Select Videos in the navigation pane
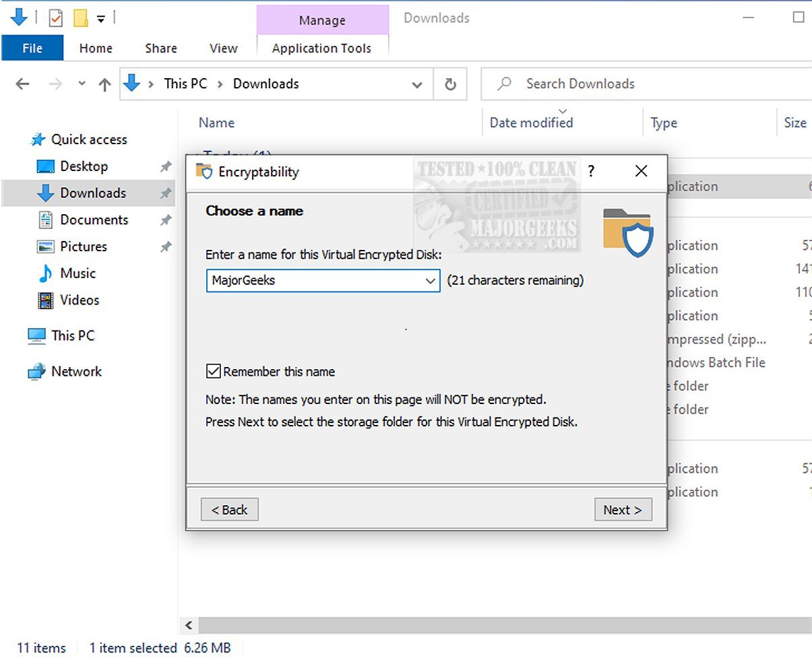Image resolution: width=812 pixels, height=658 pixels. click(80, 300)
